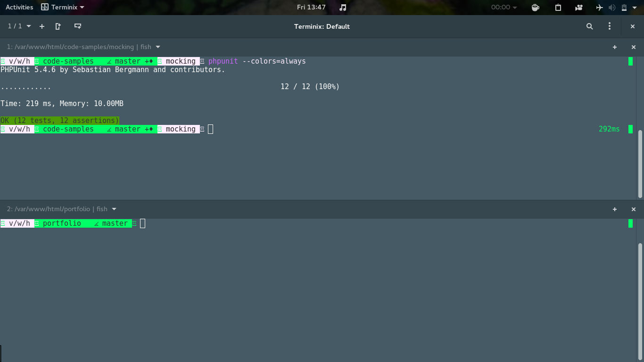Click the camera recorder icon in top bar
644x362 pixels.
(x=578, y=7)
